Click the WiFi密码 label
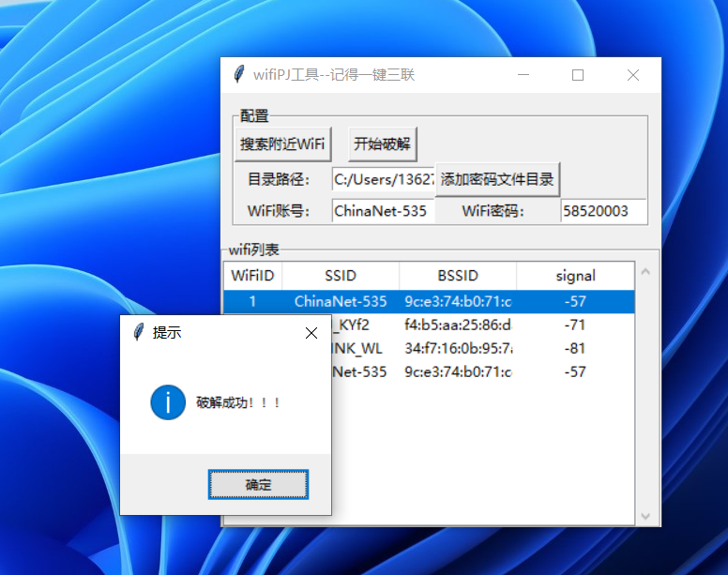This screenshot has width=728, height=575. [493, 211]
